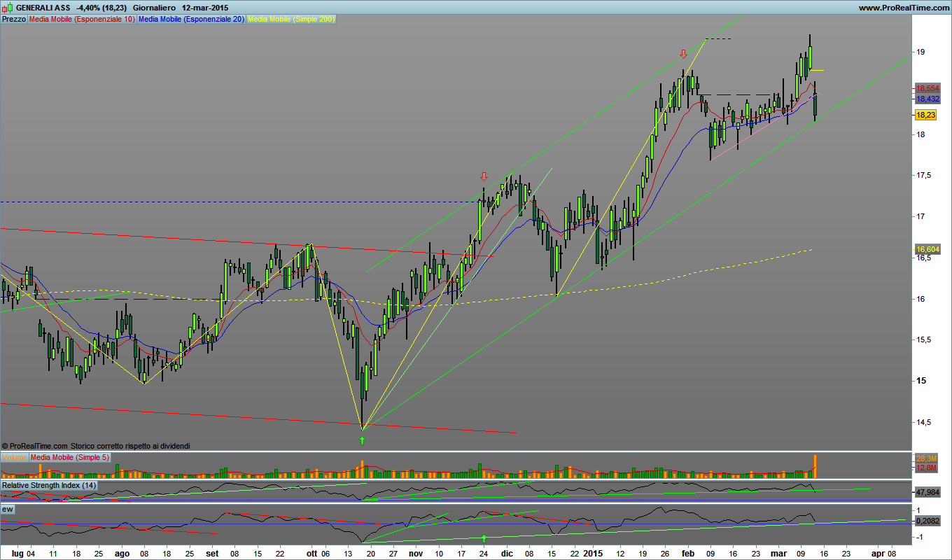Select the red down arrow above 17,5 peak
This screenshot has width=952, height=560.
(483, 176)
